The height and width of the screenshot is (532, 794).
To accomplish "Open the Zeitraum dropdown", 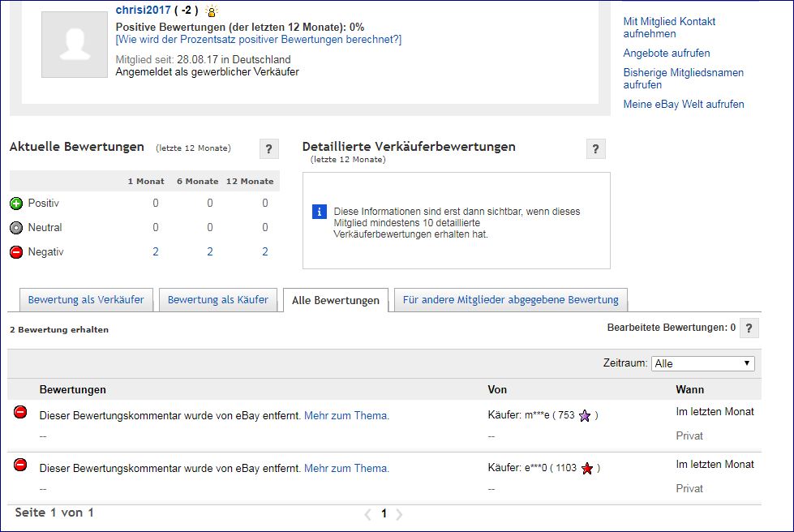I will point(702,363).
